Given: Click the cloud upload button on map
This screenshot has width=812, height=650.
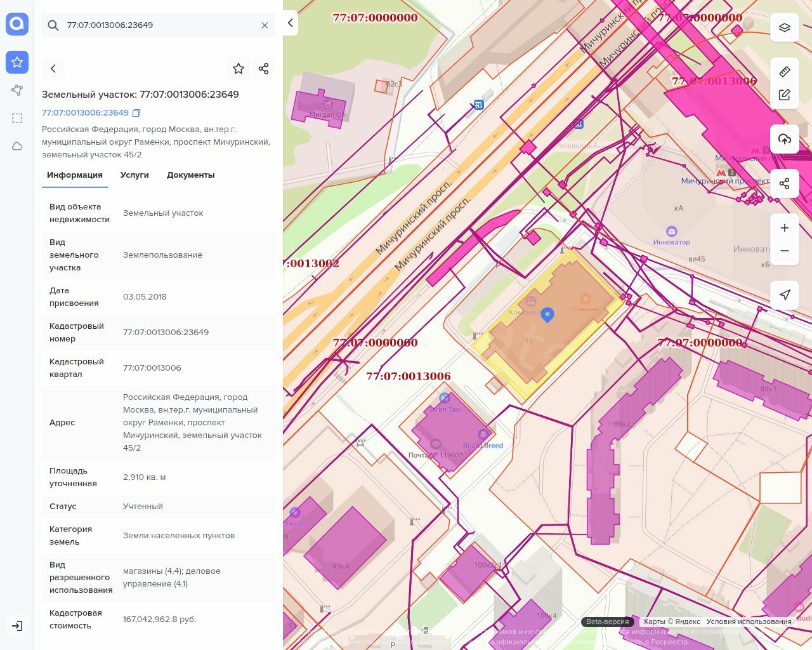Looking at the screenshot, I should pos(785,139).
